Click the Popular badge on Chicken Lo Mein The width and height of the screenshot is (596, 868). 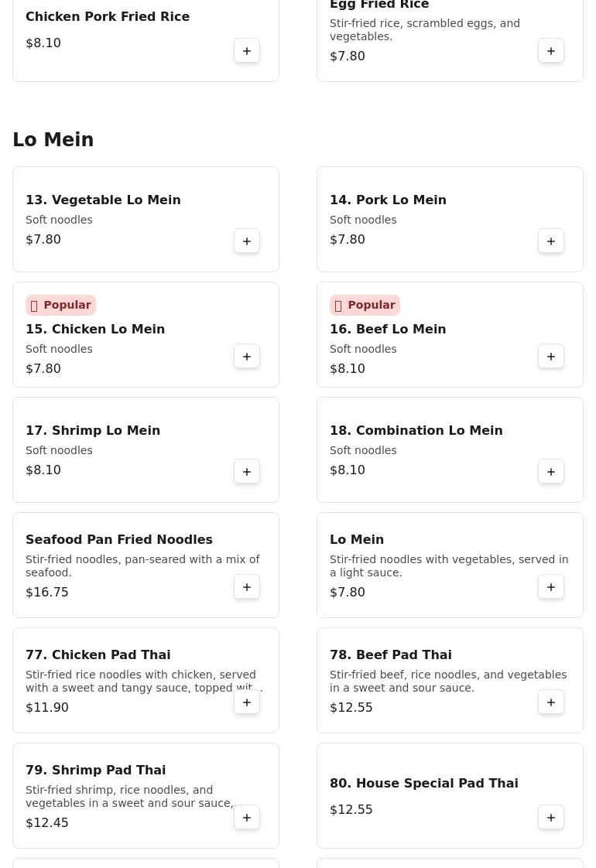pos(60,305)
